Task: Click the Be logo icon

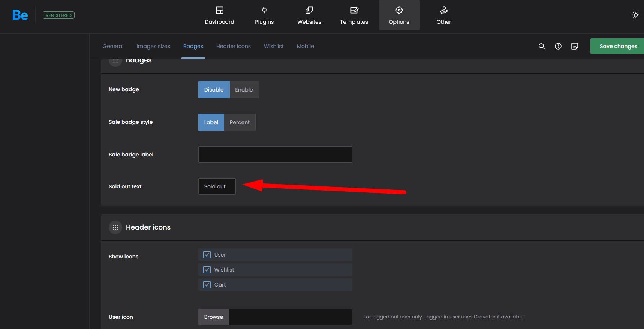Action: click(x=20, y=15)
